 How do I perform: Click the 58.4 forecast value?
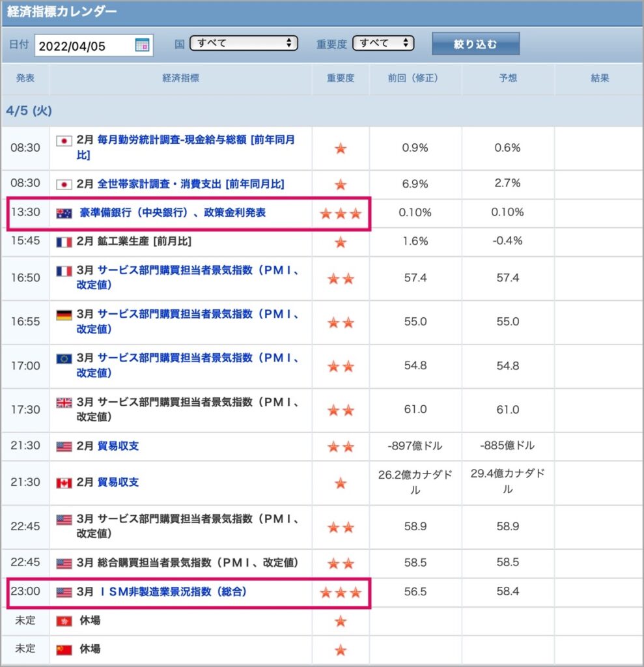coord(508,591)
